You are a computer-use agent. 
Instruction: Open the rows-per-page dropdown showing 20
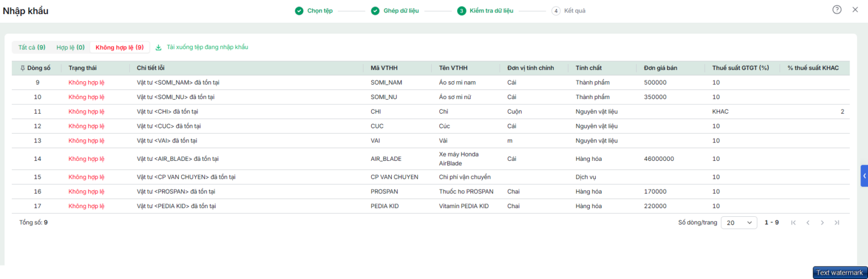coord(739,223)
